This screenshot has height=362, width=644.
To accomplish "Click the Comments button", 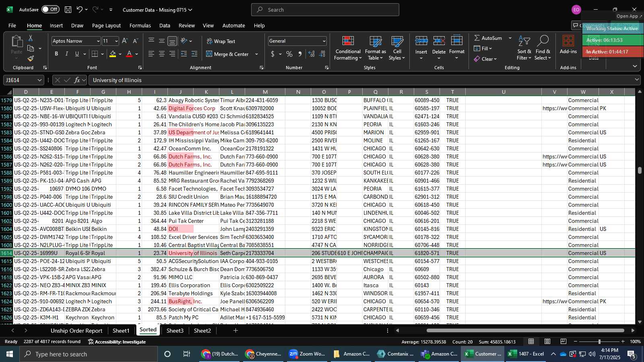I will pos(589,25).
